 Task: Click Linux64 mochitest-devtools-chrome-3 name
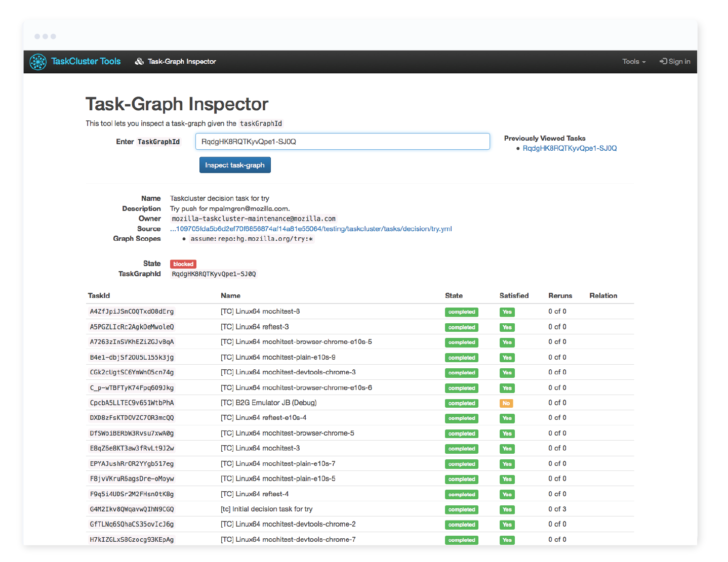point(288,372)
